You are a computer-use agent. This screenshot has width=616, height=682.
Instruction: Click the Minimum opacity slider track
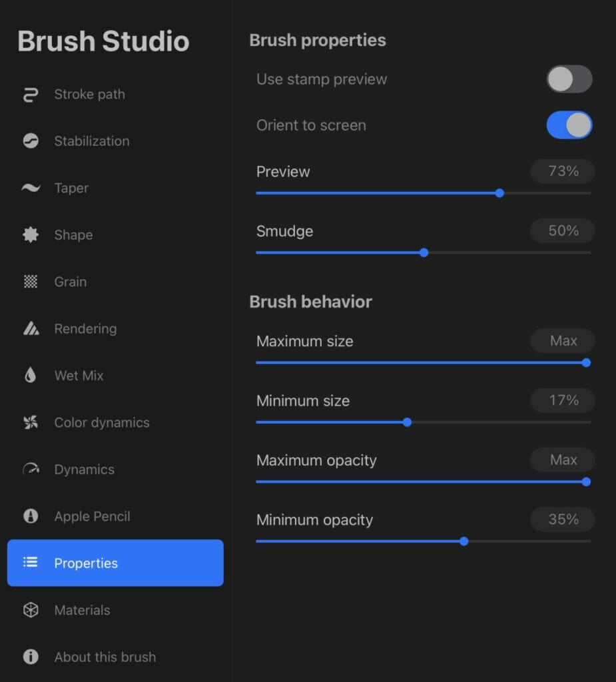pos(424,541)
